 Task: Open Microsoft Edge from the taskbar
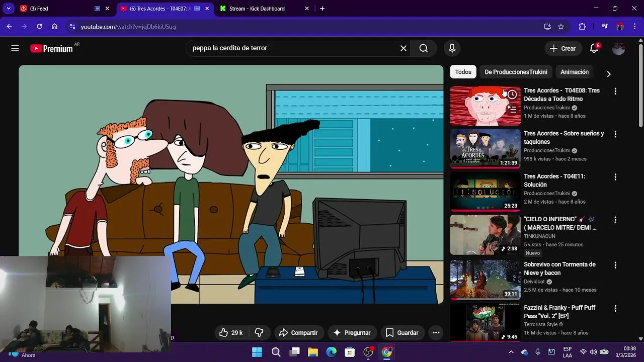[x=331, y=352]
